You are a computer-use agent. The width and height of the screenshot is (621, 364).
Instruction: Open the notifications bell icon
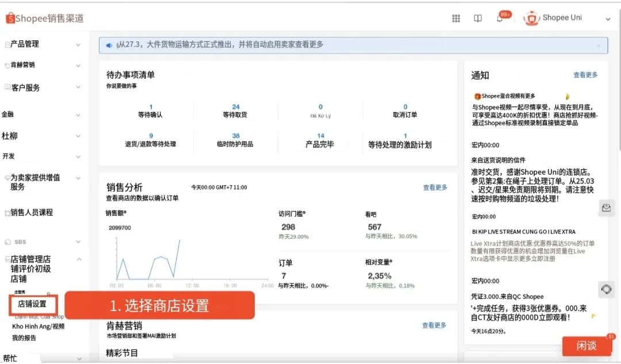pos(500,18)
